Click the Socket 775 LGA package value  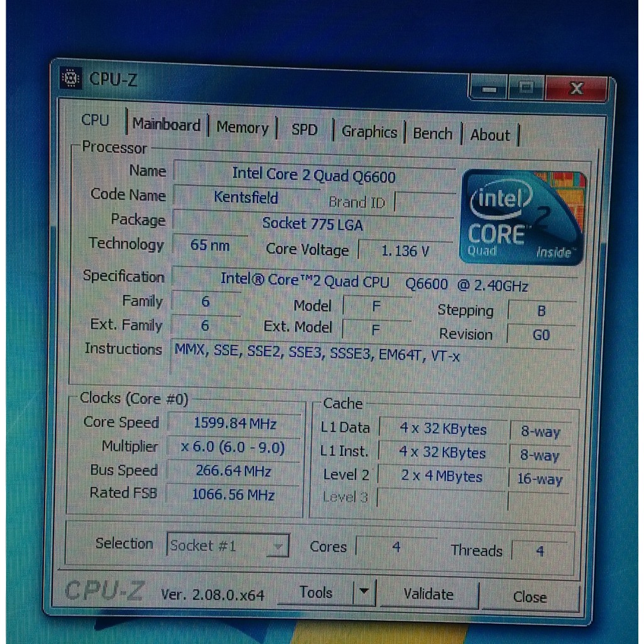pyautogui.click(x=313, y=225)
